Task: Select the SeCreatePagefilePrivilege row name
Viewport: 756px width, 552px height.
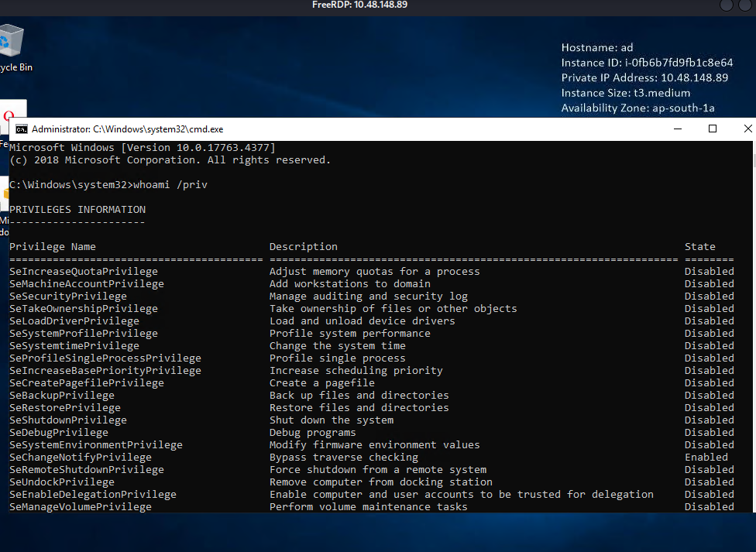Action: click(86, 382)
